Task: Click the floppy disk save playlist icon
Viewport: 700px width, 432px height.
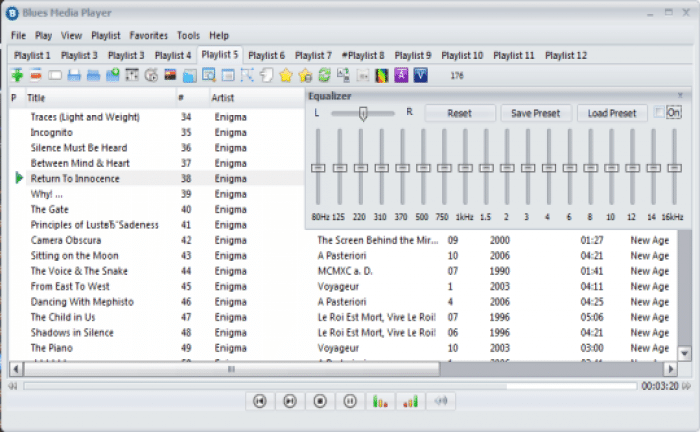Action: coord(74,75)
